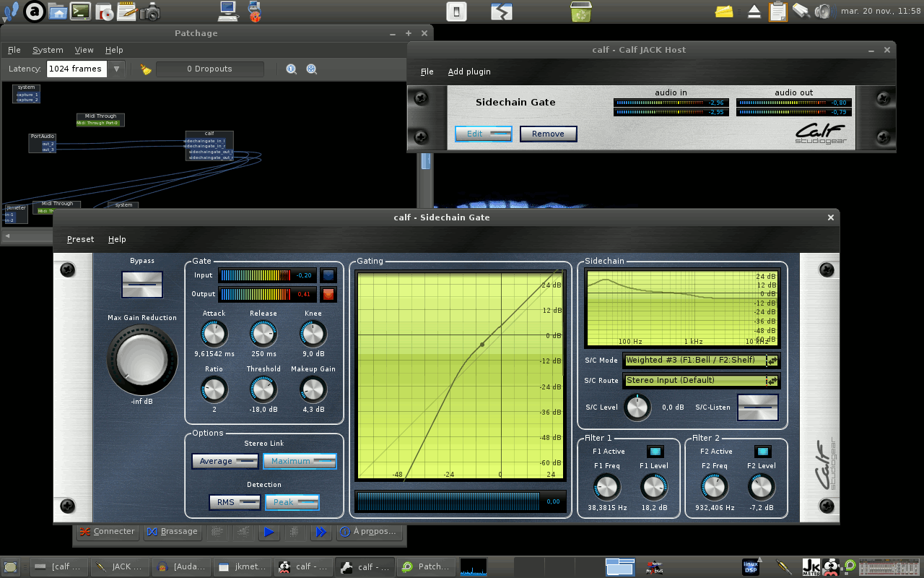Click the clear dropouts broom icon
This screenshot has width=924, height=578.
(x=146, y=69)
